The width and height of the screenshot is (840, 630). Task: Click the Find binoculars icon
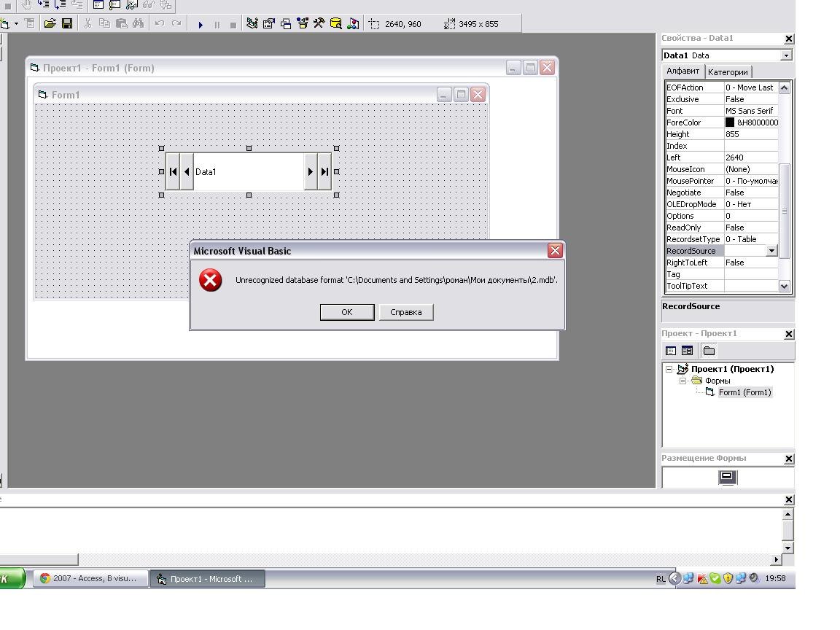(x=139, y=23)
